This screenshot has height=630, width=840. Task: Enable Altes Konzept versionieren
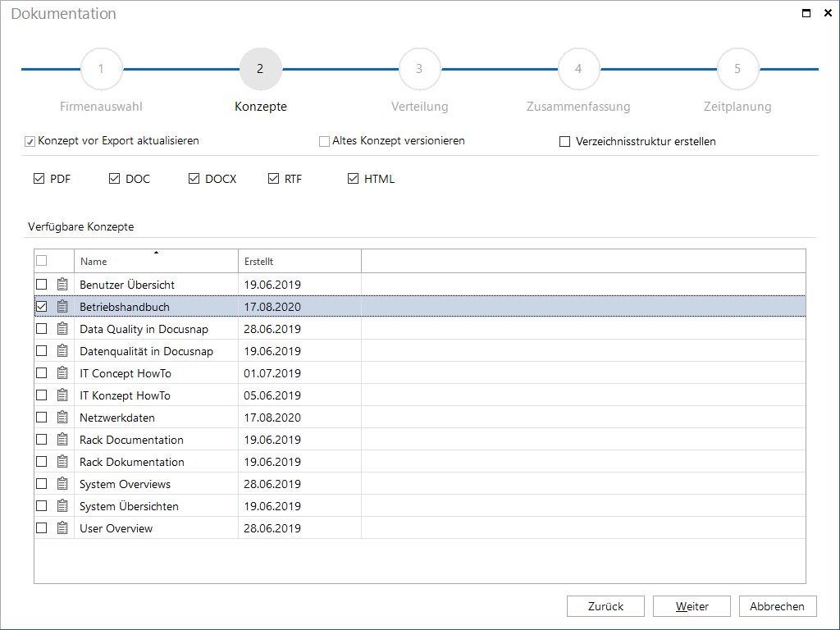324,141
